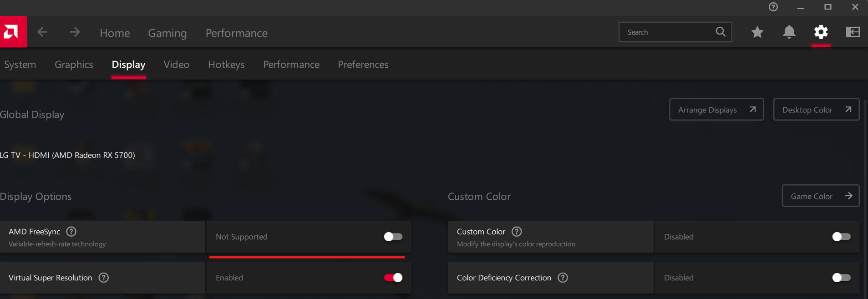Click into the Search field
The width and height of the screenshot is (868, 299).
point(675,32)
